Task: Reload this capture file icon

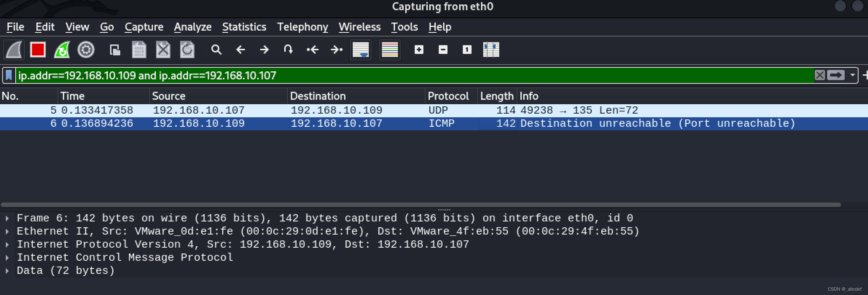Action: click(187, 50)
